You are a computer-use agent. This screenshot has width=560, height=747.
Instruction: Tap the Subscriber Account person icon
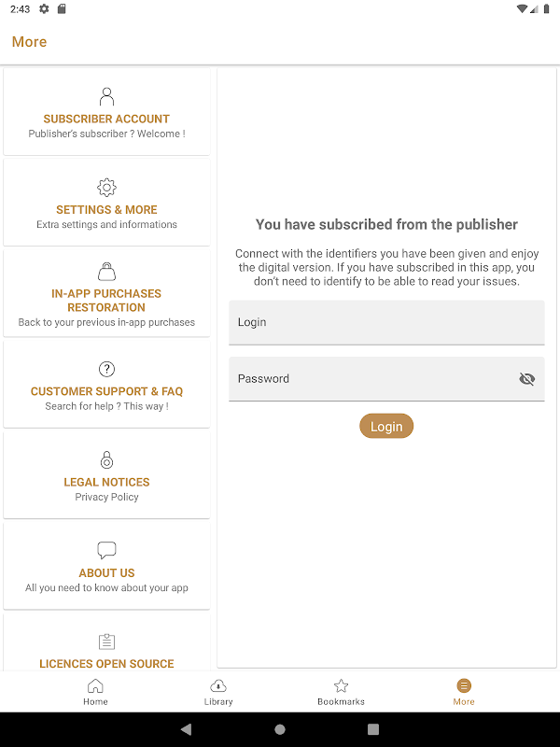(x=106, y=96)
